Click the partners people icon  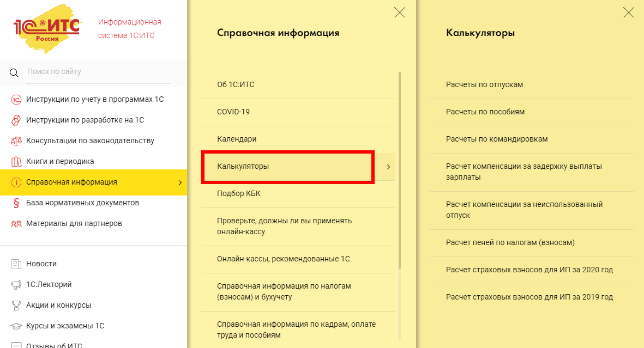coord(16,224)
